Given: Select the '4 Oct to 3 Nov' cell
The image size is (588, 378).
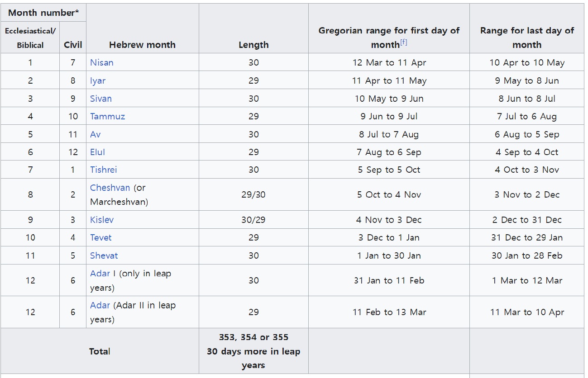Looking at the screenshot, I should (x=527, y=170).
